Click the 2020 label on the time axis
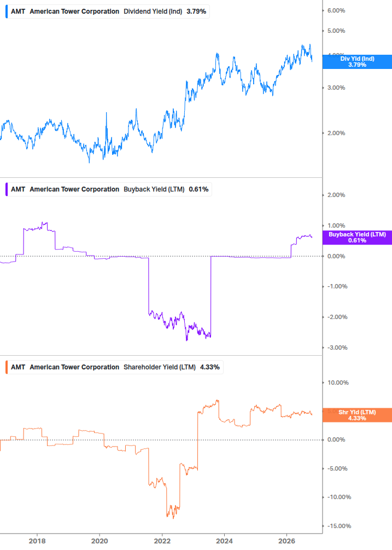The image size is (392, 550). click(100, 541)
